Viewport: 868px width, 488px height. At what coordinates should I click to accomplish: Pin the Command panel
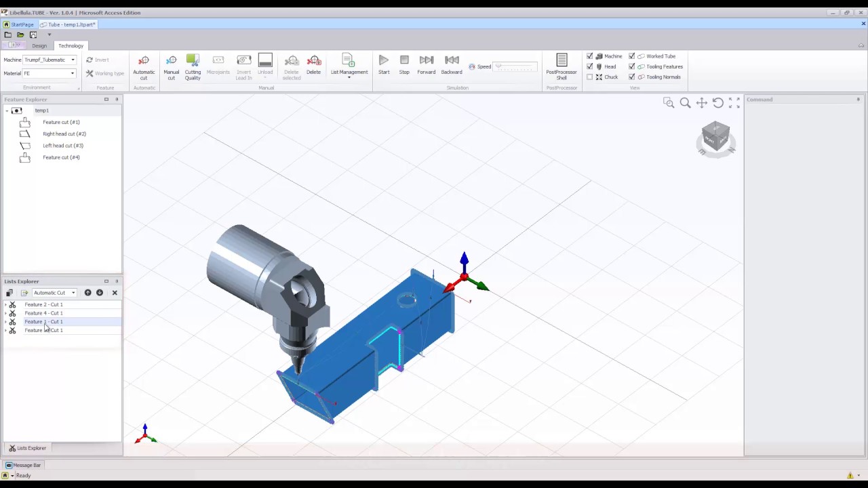pos(858,100)
